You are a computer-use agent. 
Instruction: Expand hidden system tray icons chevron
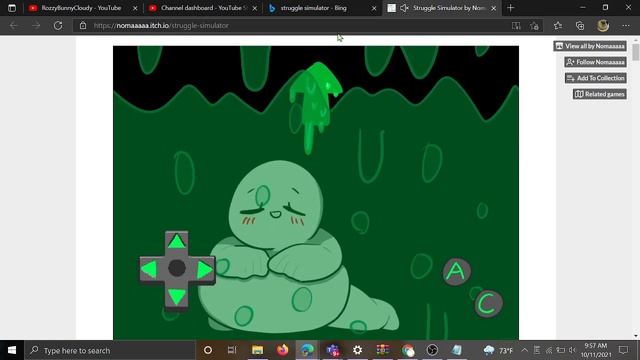(524, 350)
